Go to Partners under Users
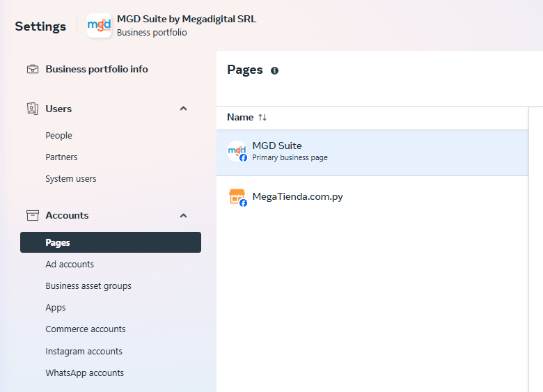543x392 pixels. click(x=62, y=157)
